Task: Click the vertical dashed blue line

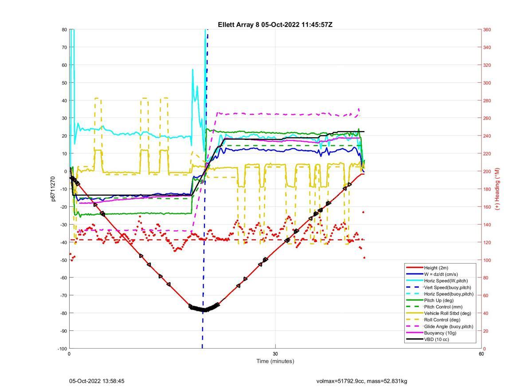Action: pos(204,189)
